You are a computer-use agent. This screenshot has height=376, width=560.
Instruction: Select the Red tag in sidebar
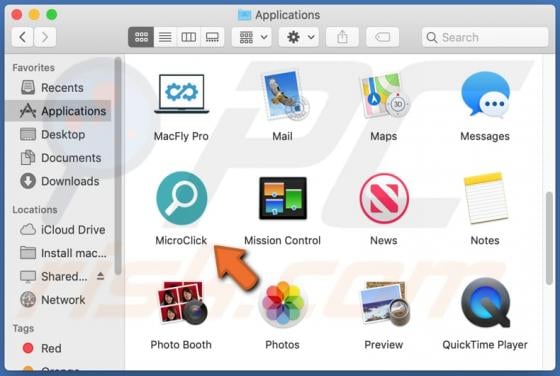(59, 348)
